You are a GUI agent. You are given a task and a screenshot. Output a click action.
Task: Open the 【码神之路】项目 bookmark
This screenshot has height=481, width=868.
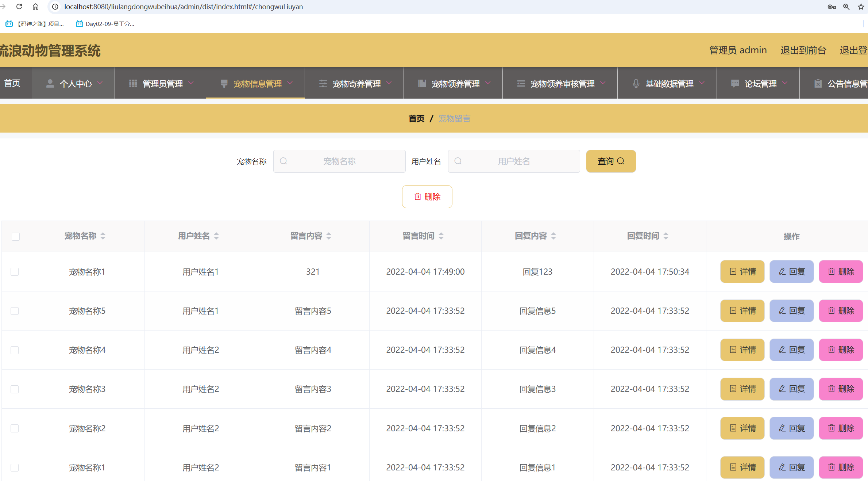coord(35,24)
